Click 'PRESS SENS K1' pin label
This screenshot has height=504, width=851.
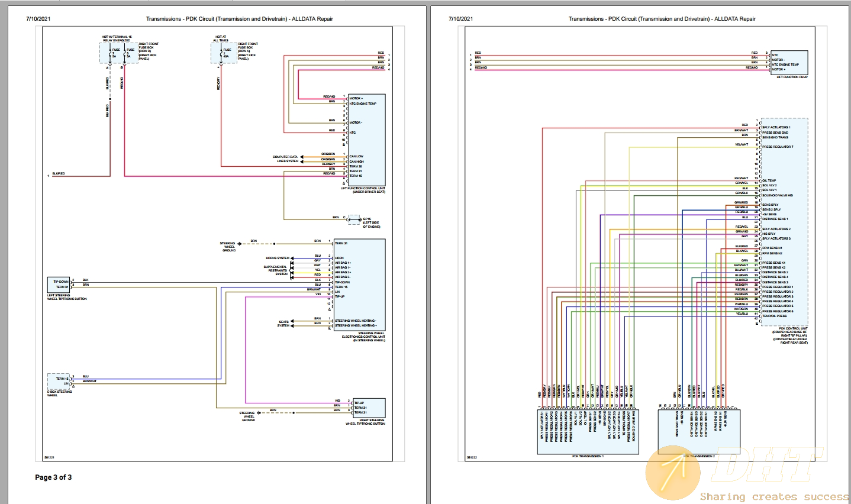click(774, 263)
